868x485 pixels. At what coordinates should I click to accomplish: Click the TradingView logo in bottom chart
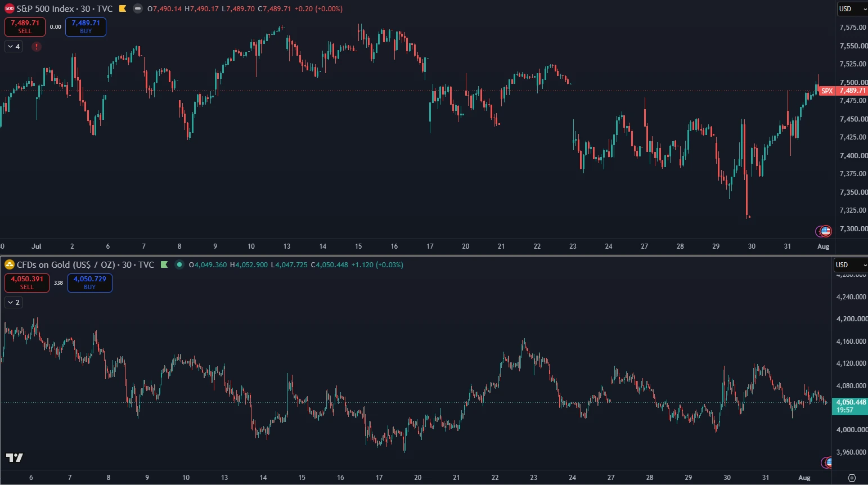15,457
